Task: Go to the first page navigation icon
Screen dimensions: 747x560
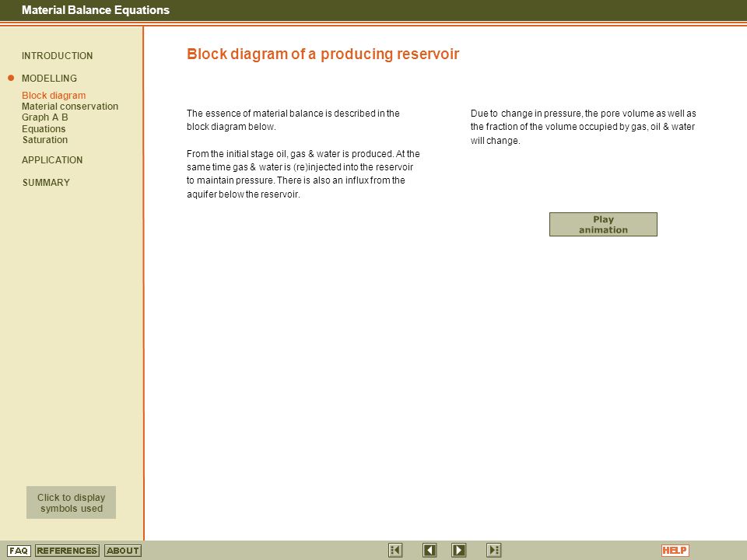Action: pos(395,550)
